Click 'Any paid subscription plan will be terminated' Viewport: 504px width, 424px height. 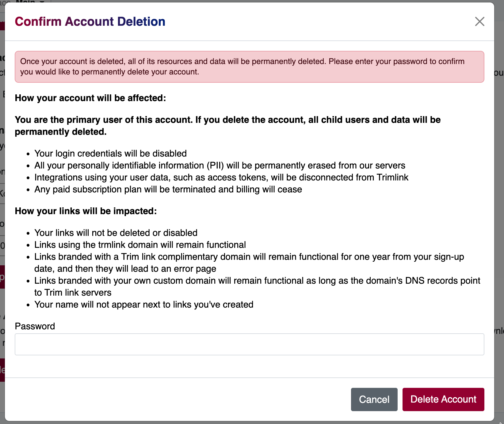point(168,189)
